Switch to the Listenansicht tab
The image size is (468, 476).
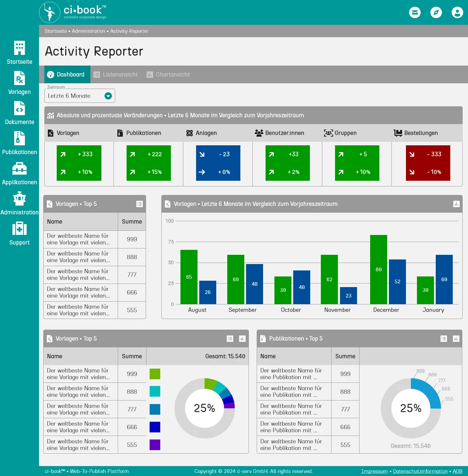pos(116,74)
